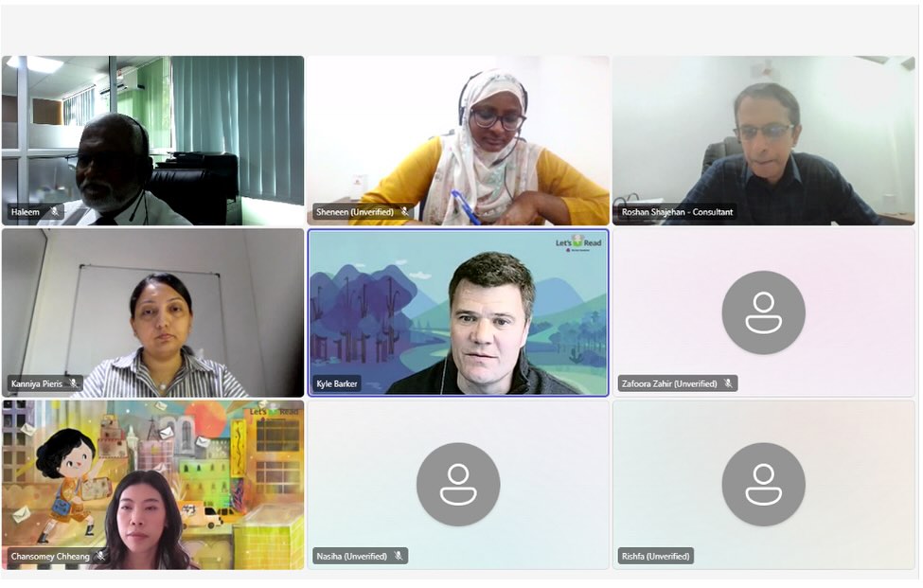
Task: Select Chansomey Chheang's video tile
Action: click(153, 485)
